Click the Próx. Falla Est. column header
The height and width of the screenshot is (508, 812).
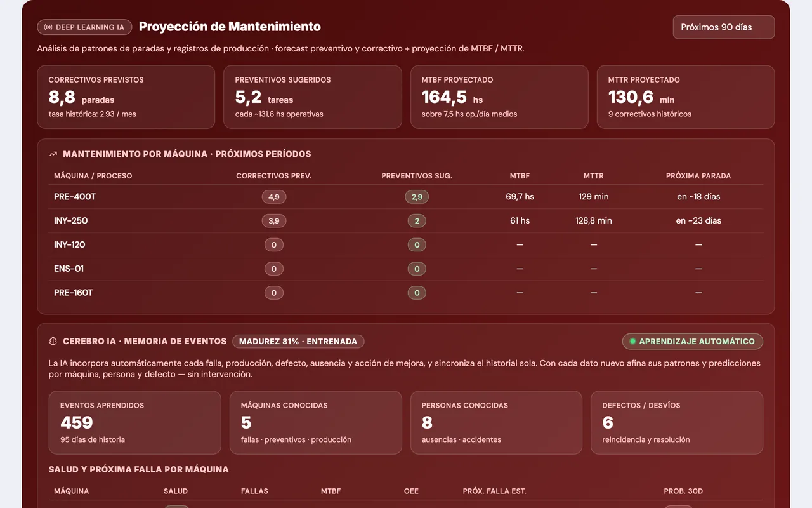pos(495,491)
